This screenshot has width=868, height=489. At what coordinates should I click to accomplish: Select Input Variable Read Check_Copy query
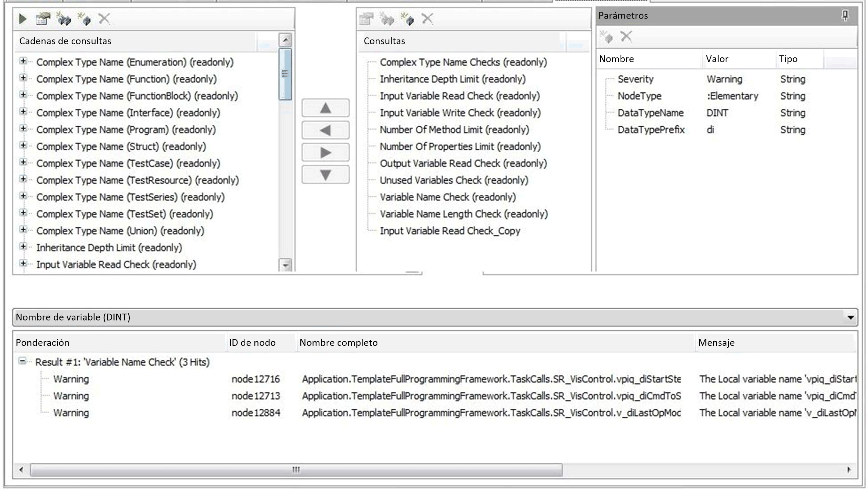pos(450,231)
